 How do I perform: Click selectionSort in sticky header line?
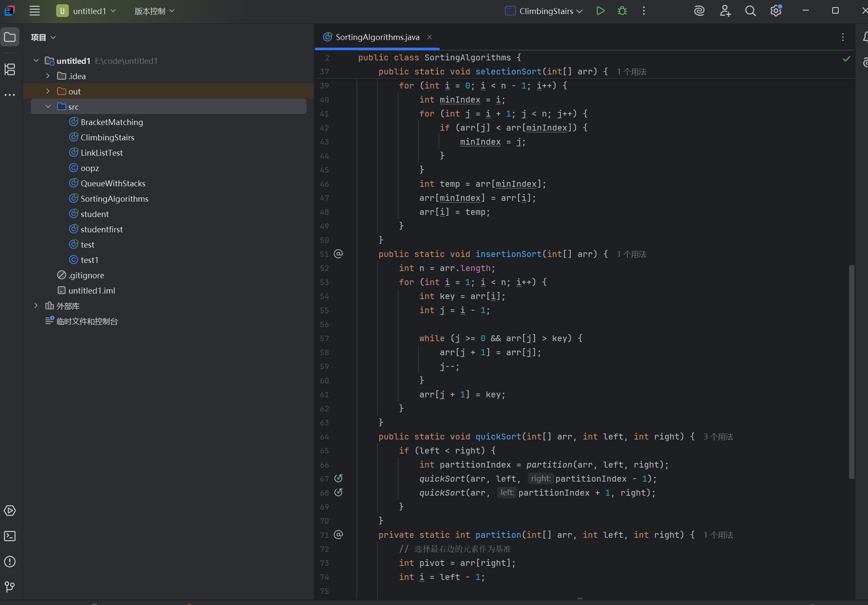point(508,71)
